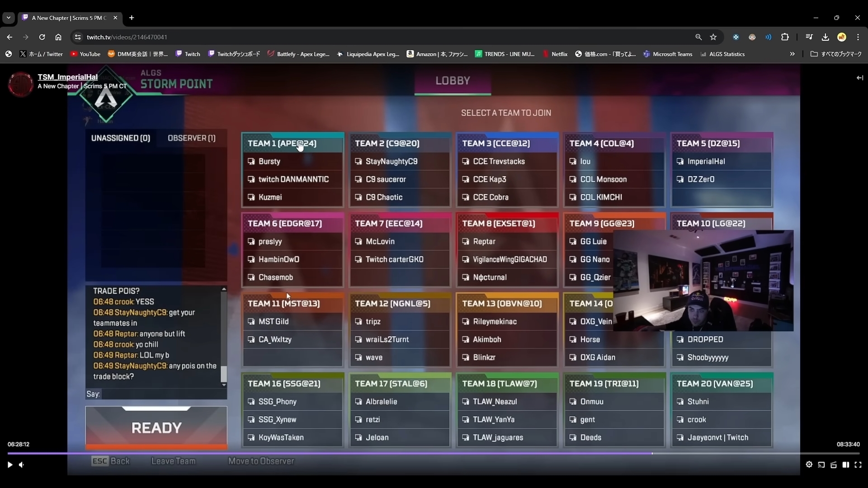Open the tab search dropdown arrow
Viewport: 868px width, 488px height.
8,18
